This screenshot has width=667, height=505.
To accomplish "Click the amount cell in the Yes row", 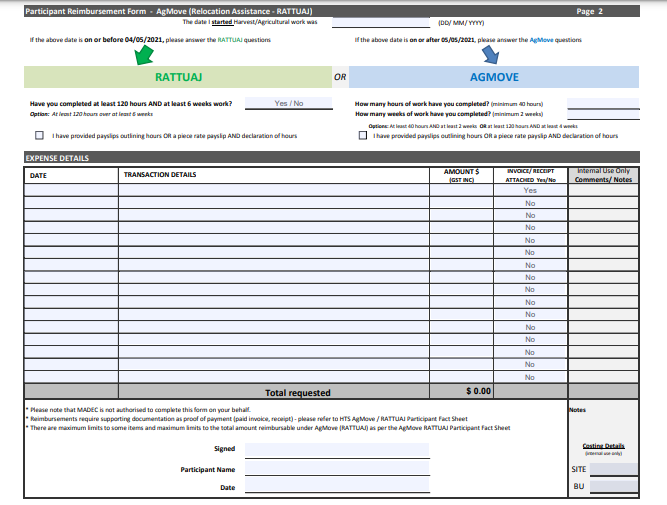I will pos(462,190).
